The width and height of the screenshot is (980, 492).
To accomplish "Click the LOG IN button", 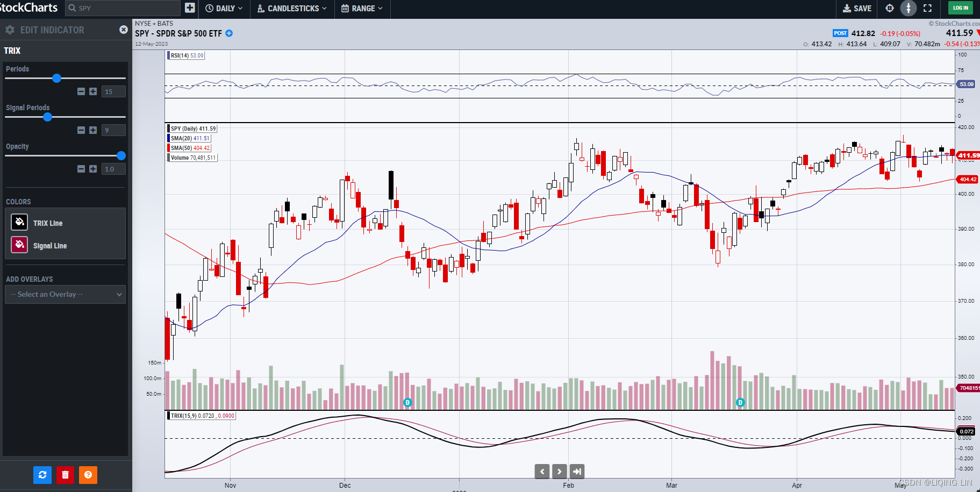I will point(960,8).
